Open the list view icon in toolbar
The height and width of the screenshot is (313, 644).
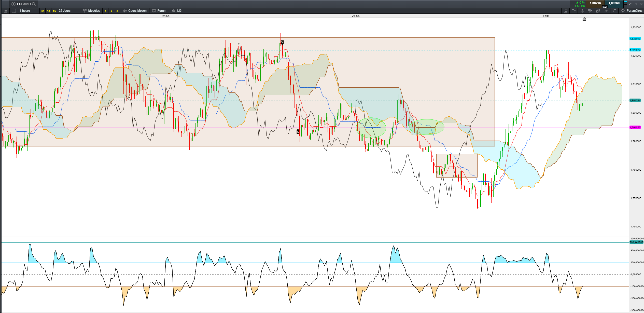coord(5,11)
